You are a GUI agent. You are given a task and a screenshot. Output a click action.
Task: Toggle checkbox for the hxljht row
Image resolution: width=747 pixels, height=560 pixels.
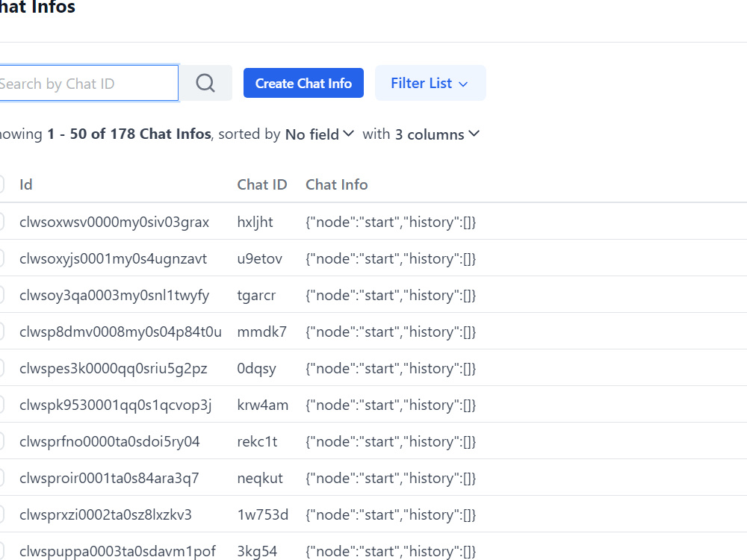[1, 222]
